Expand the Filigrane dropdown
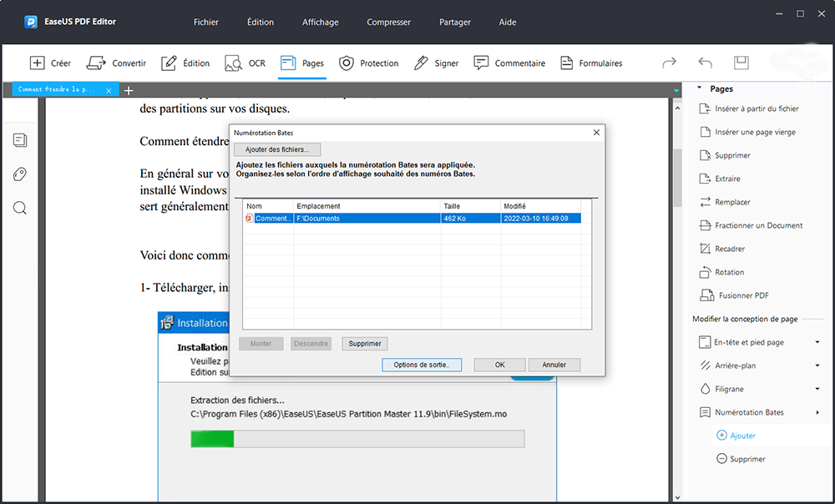This screenshot has height=504, width=835. click(817, 389)
